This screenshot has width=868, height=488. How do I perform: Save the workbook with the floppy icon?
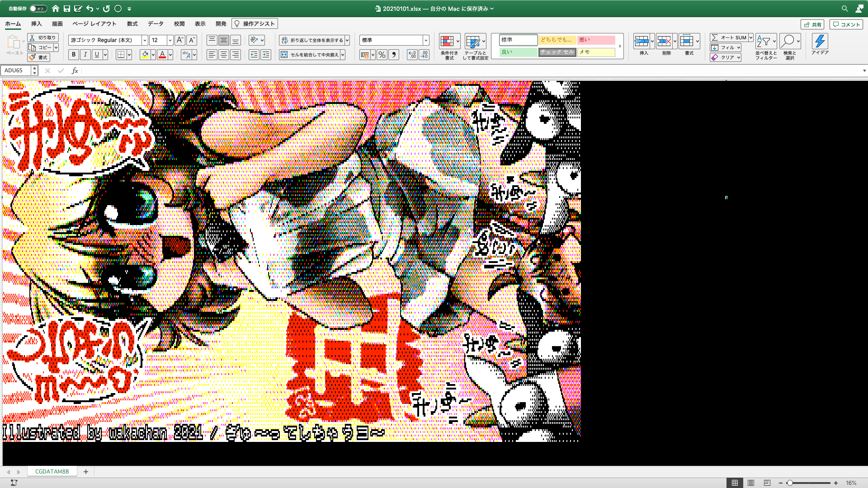[x=67, y=9]
